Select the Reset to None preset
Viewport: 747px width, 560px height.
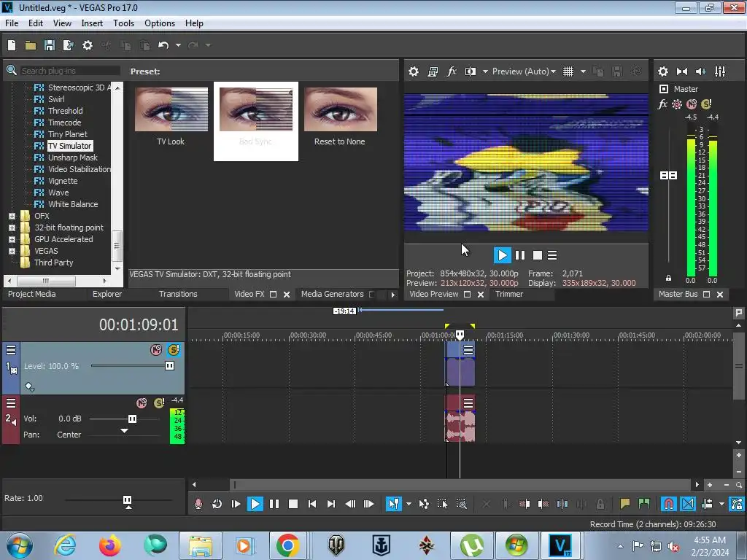click(x=340, y=109)
